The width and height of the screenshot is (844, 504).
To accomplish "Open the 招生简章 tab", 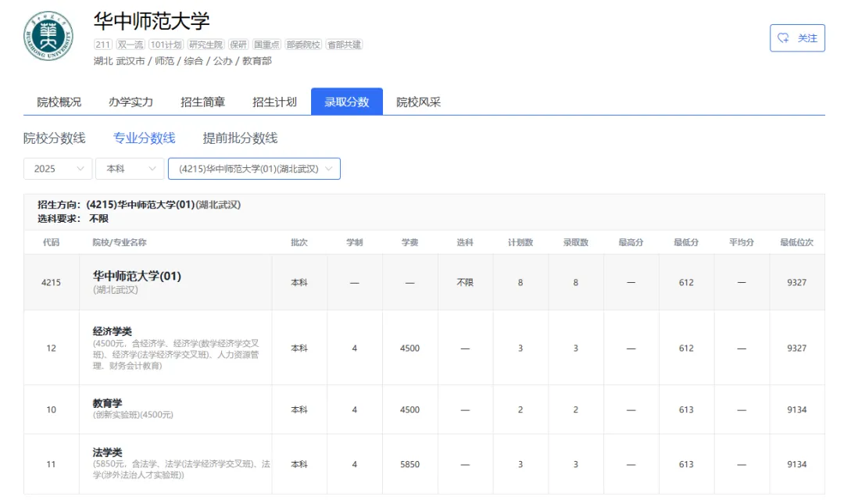I will point(203,102).
